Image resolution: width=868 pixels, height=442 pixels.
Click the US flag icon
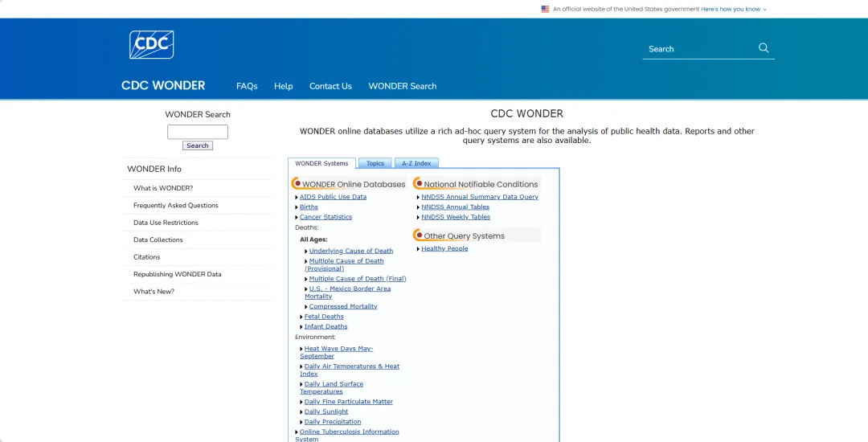coord(545,9)
